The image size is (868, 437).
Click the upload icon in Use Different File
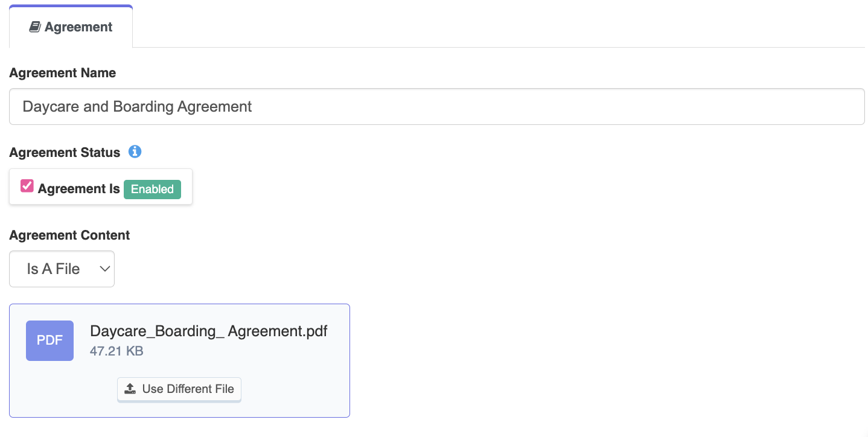[x=130, y=389]
